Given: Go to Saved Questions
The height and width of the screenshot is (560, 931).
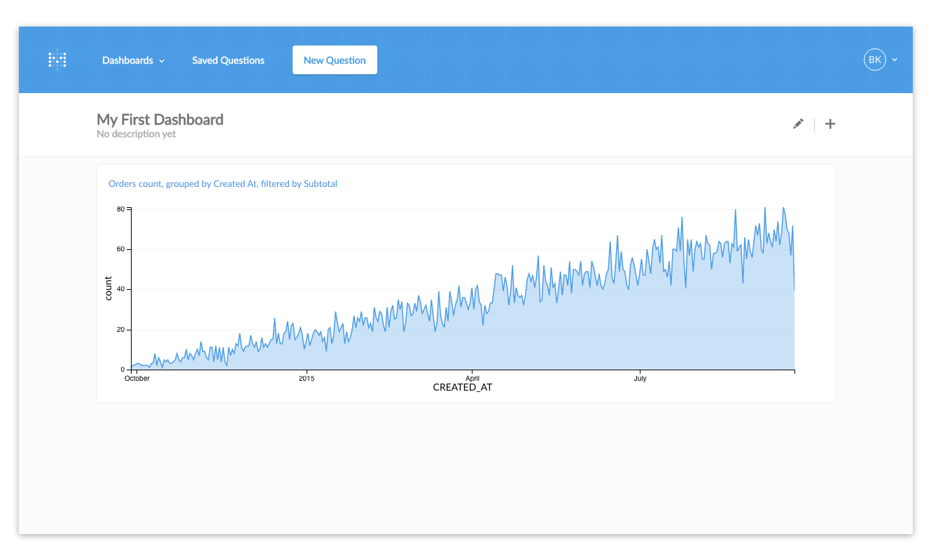Looking at the screenshot, I should 228,60.
